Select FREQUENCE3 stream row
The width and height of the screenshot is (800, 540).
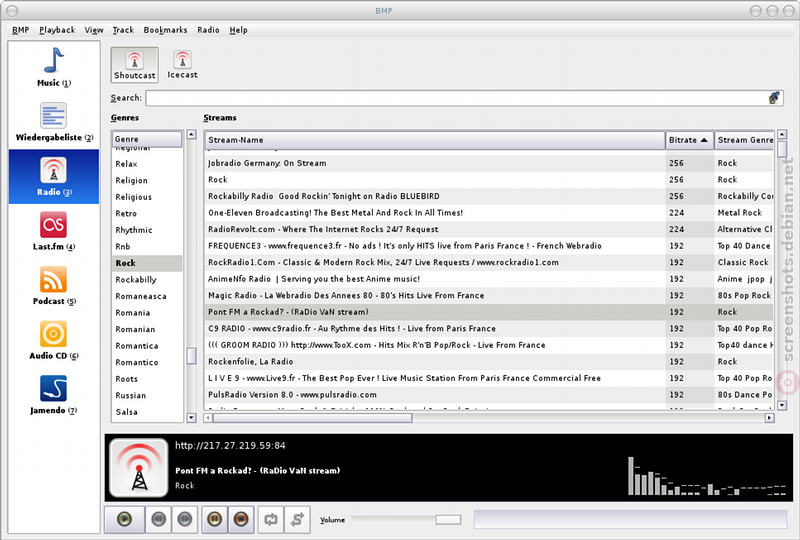tap(489, 246)
